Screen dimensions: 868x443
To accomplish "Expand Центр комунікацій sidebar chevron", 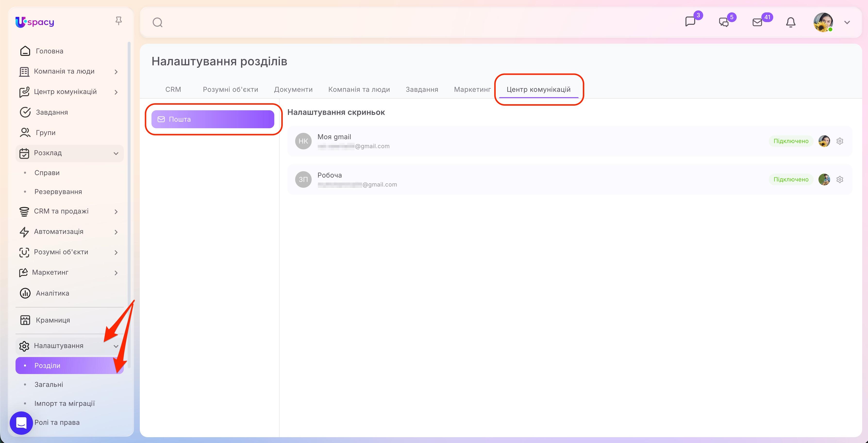I will pos(116,92).
